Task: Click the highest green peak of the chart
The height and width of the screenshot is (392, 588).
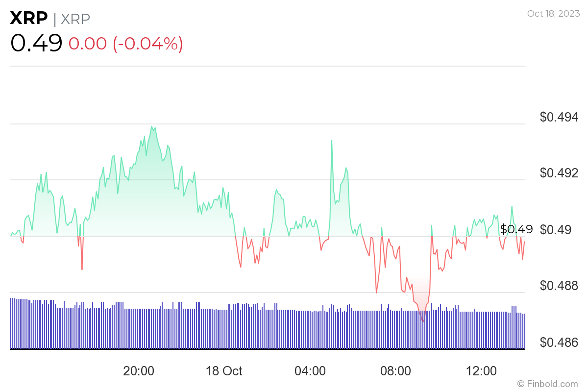Action: coord(152,127)
